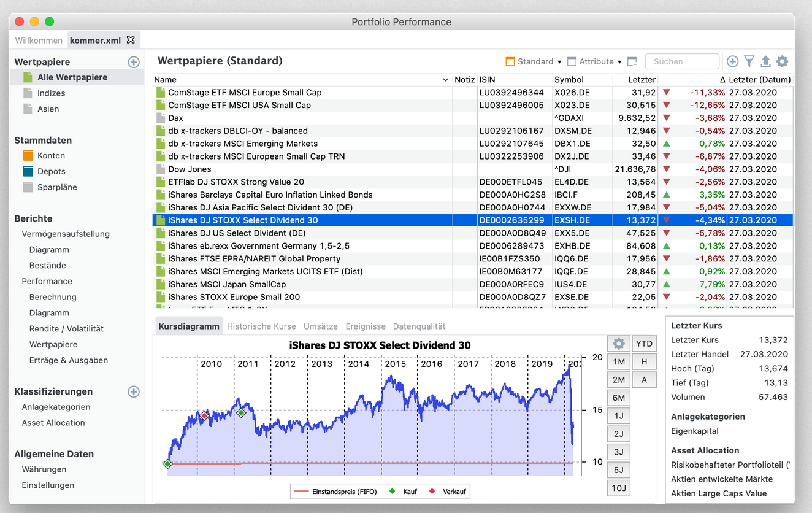This screenshot has height=513, width=812.
Task: Open the Umsätze tab
Action: click(321, 326)
